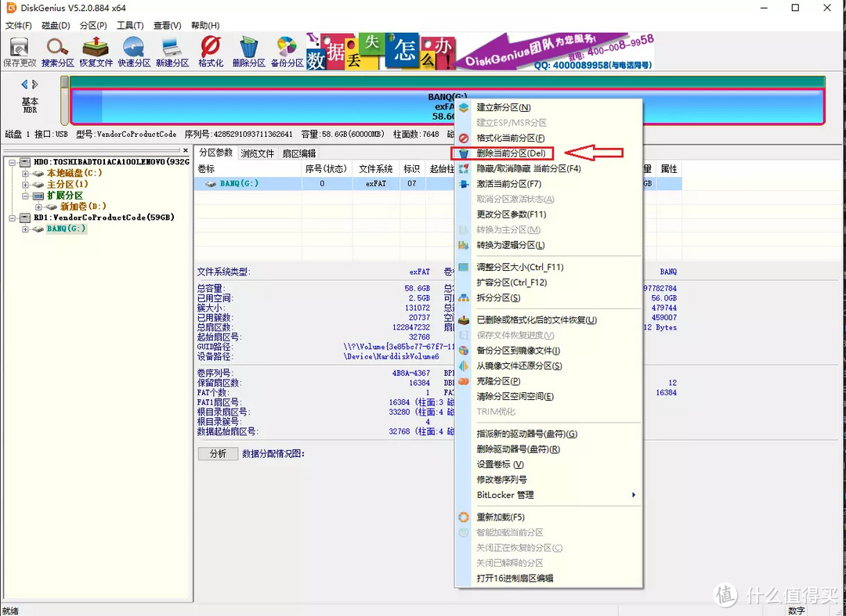
Task: Click the Quick Partition (快速分区) toolbar icon
Action: [x=134, y=52]
